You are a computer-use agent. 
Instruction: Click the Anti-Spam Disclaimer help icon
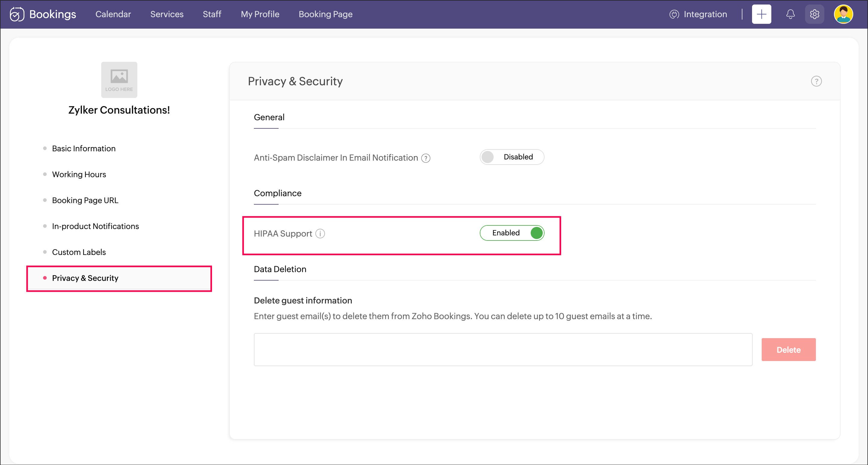426,158
